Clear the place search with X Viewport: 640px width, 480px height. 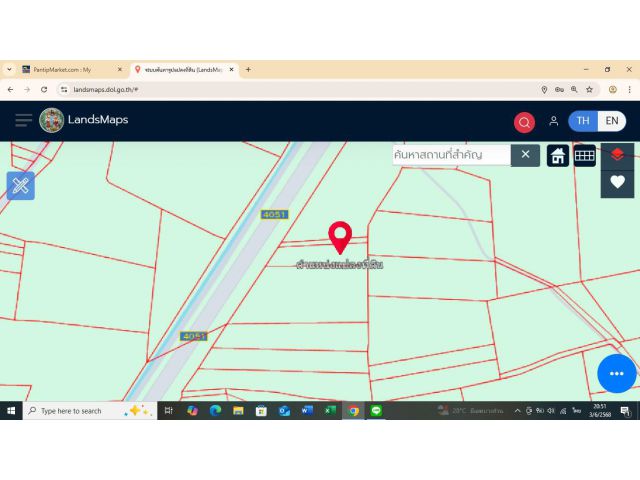point(525,155)
